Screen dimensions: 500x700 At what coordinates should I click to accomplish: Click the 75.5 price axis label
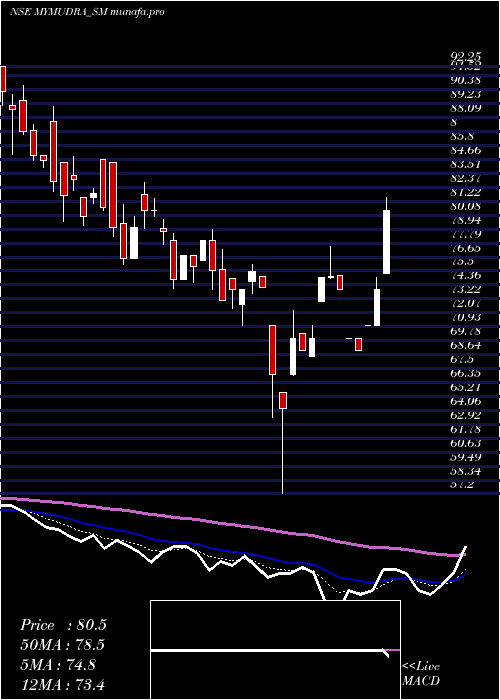pyautogui.click(x=462, y=262)
